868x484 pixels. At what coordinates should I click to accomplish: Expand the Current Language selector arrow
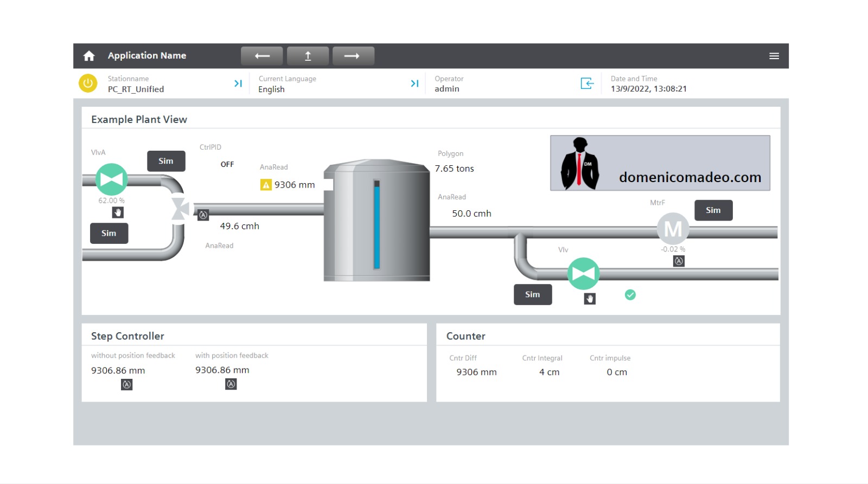(414, 83)
